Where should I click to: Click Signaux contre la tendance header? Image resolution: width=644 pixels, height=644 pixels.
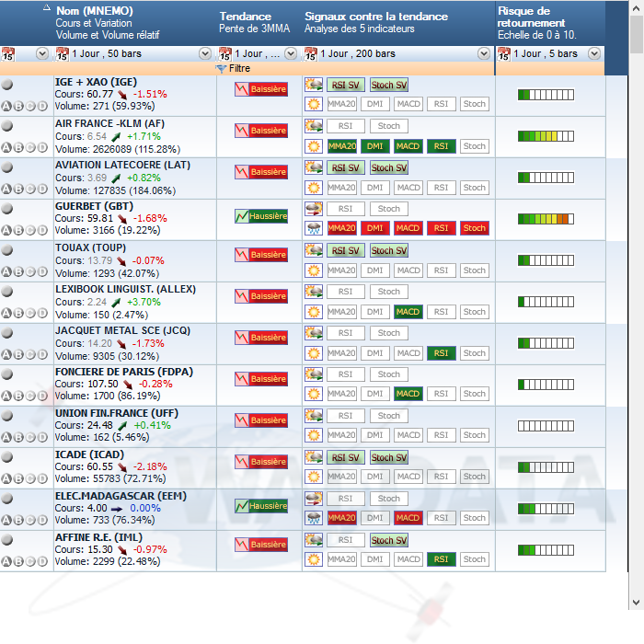tap(376, 17)
